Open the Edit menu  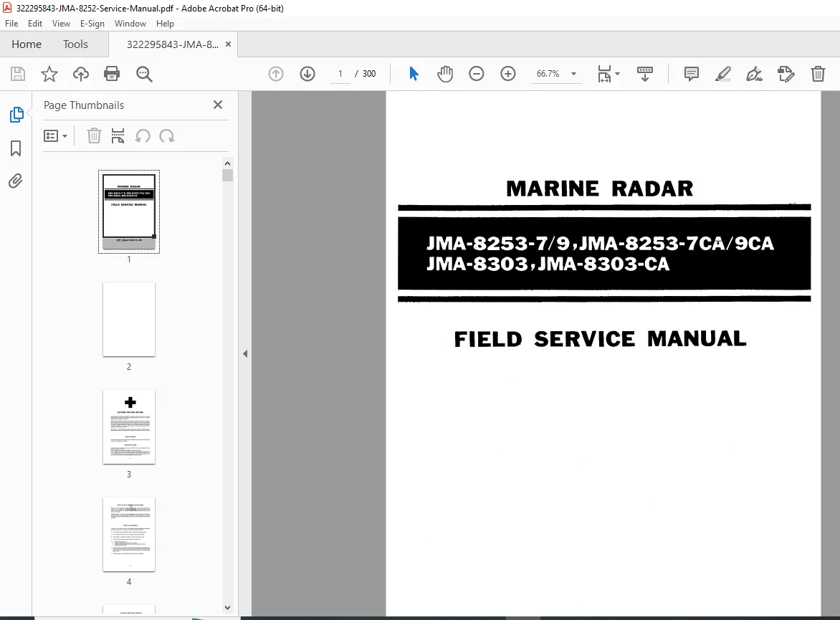(35, 24)
